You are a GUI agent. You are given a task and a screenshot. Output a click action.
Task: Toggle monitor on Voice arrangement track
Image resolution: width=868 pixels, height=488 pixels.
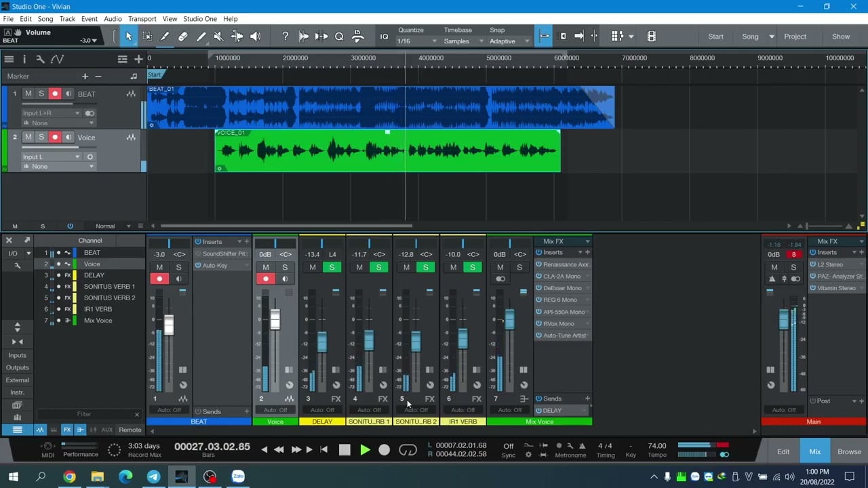[x=68, y=137]
